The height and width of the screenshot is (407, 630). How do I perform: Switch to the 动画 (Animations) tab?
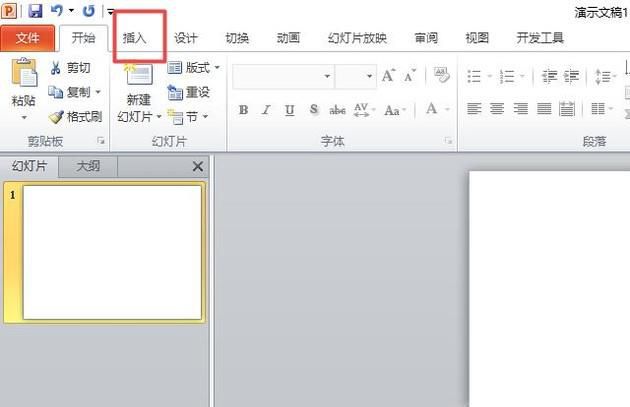click(288, 38)
